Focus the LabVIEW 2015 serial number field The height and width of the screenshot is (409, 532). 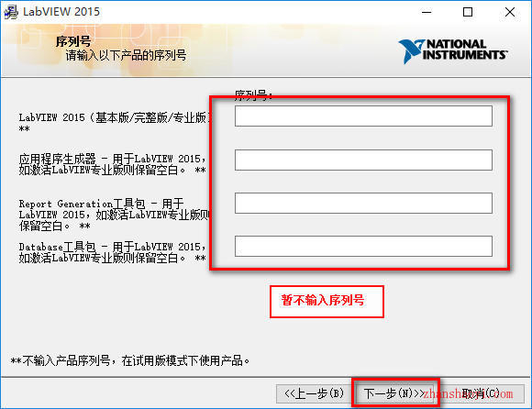(x=363, y=116)
